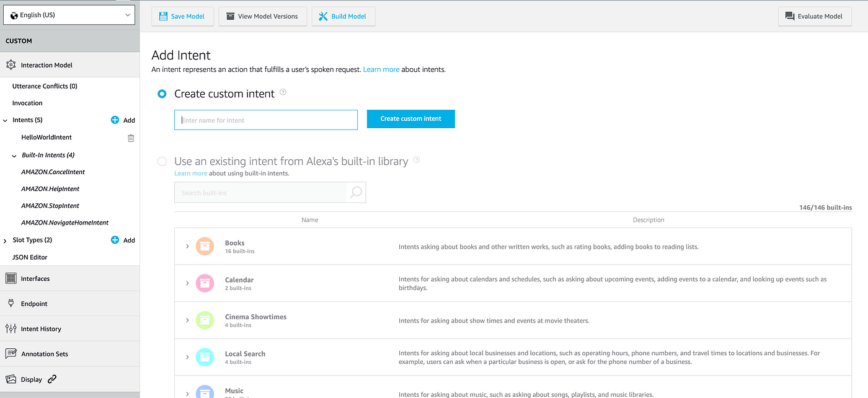
Task: Expand the Books category row
Action: tap(188, 247)
